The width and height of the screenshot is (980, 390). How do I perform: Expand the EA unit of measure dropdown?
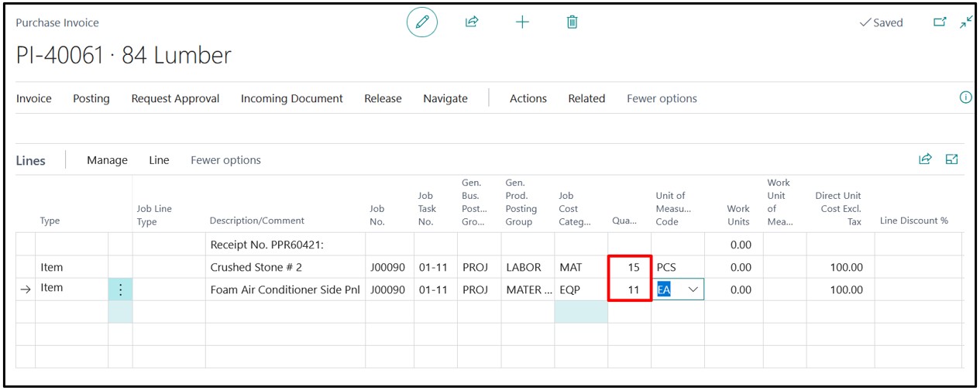693,289
